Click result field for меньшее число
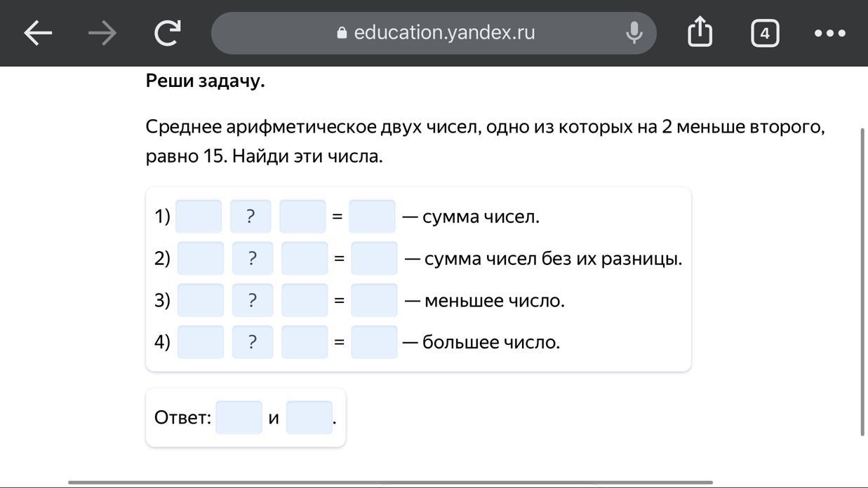 pyautogui.click(x=374, y=300)
